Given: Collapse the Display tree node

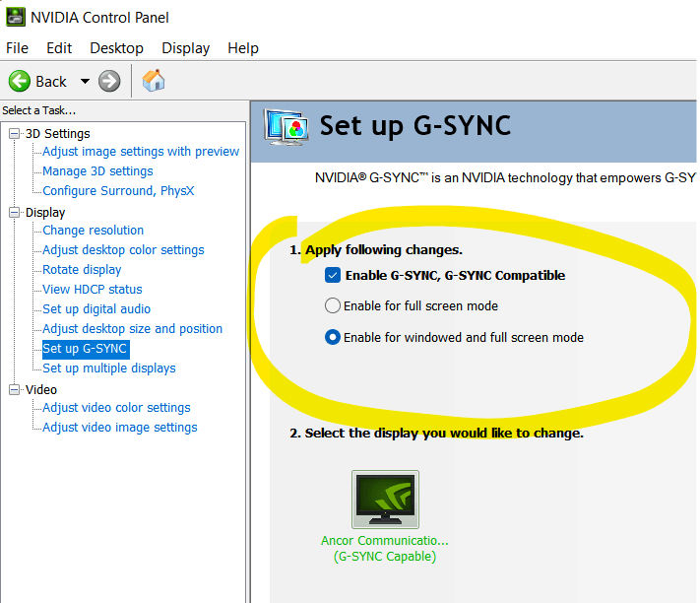Looking at the screenshot, I should [15, 212].
